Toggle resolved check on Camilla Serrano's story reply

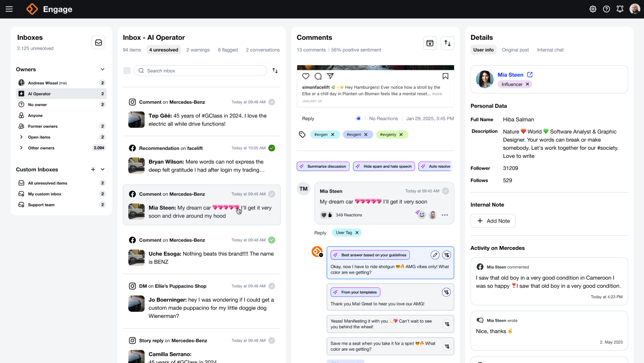(272, 340)
